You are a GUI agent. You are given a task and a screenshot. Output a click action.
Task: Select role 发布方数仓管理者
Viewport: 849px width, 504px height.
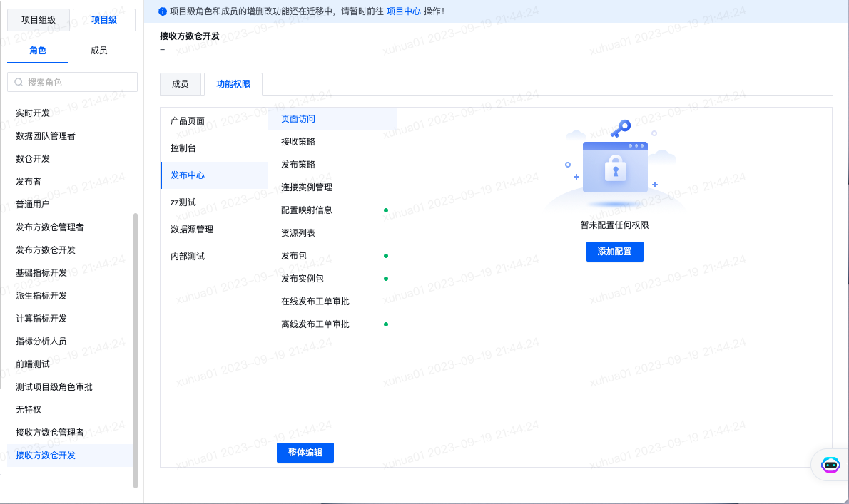click(x=70, y=227)
